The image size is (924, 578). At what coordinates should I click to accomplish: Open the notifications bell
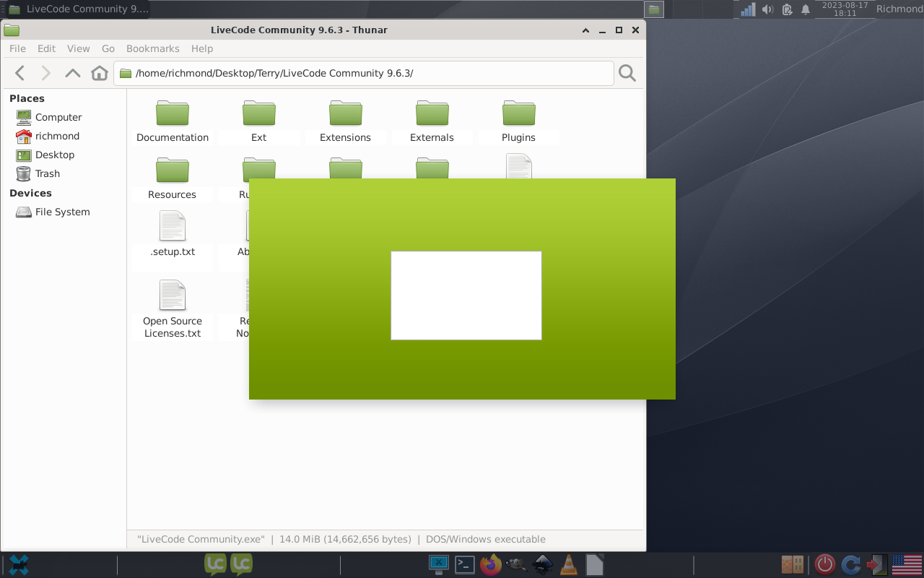click(x=806, y=9)
